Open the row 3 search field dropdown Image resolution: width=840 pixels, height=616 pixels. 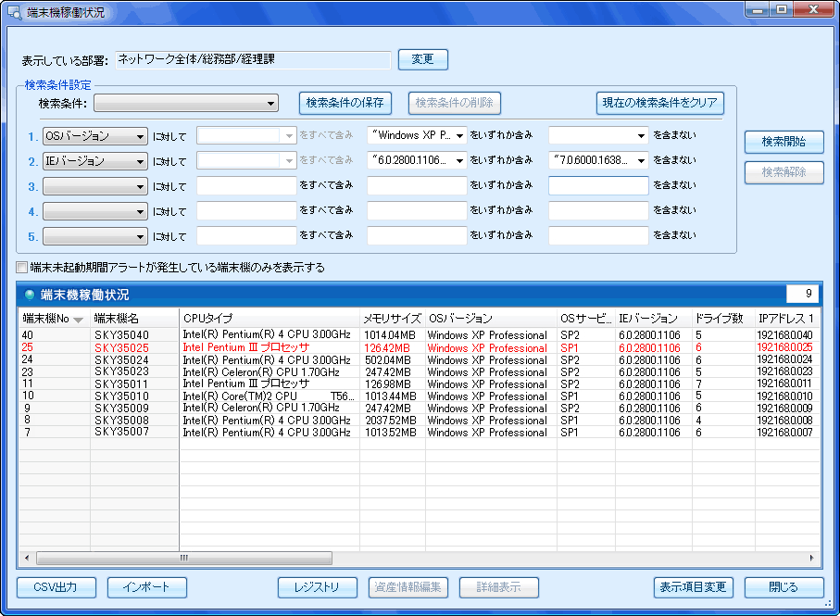click(95, 186)
